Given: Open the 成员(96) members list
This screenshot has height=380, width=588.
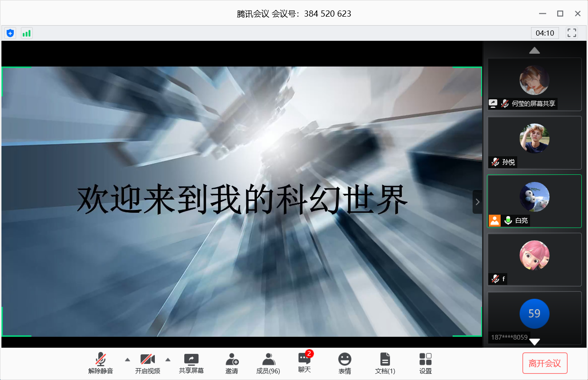Looking at the screenshot, I should pyautogui.click(x=268, y=363).
